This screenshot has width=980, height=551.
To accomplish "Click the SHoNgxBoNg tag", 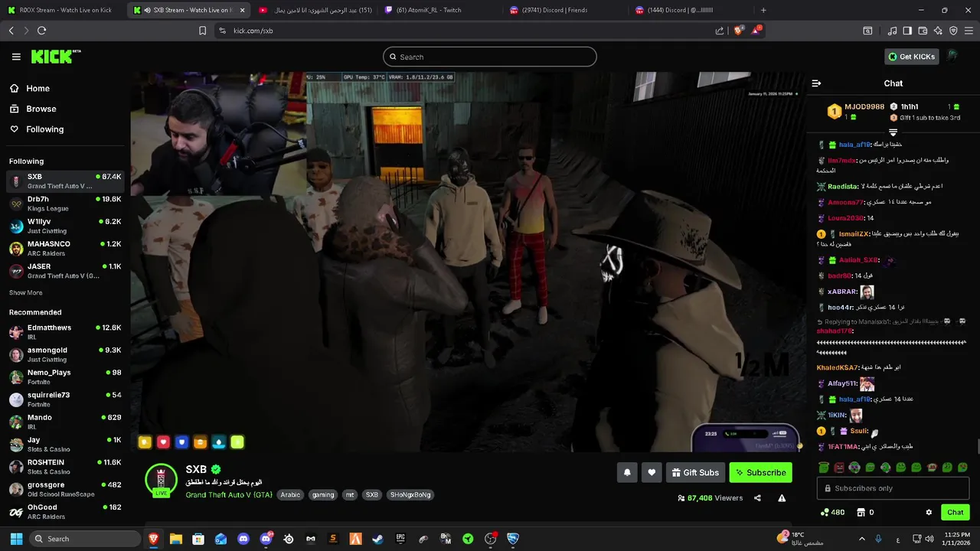I will (x=410, y=495).
